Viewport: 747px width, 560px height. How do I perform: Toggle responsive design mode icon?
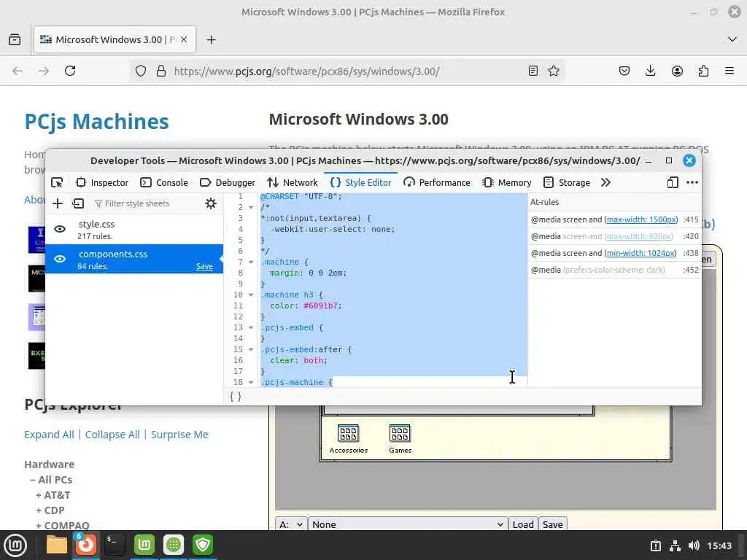click(x=672, y=183)
